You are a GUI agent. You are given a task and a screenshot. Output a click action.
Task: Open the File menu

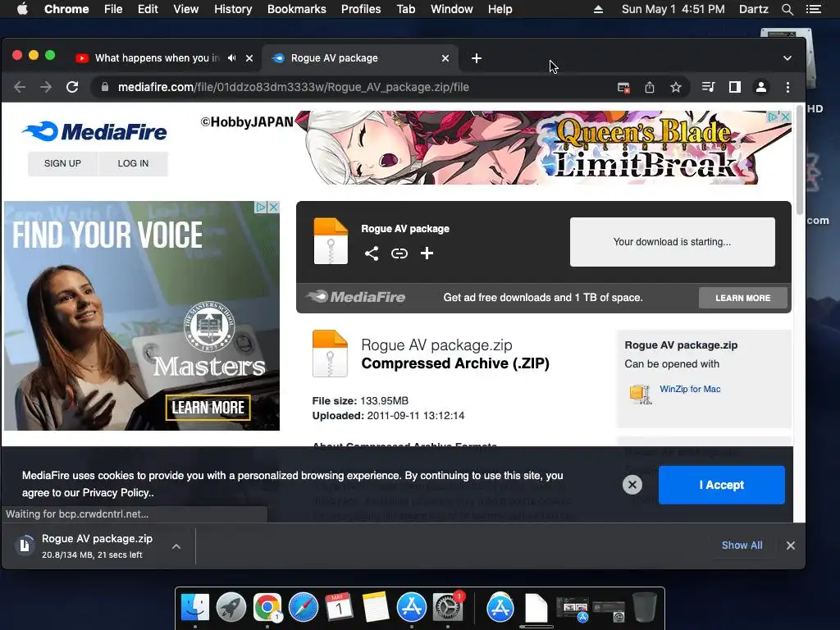tap(113, 9)
